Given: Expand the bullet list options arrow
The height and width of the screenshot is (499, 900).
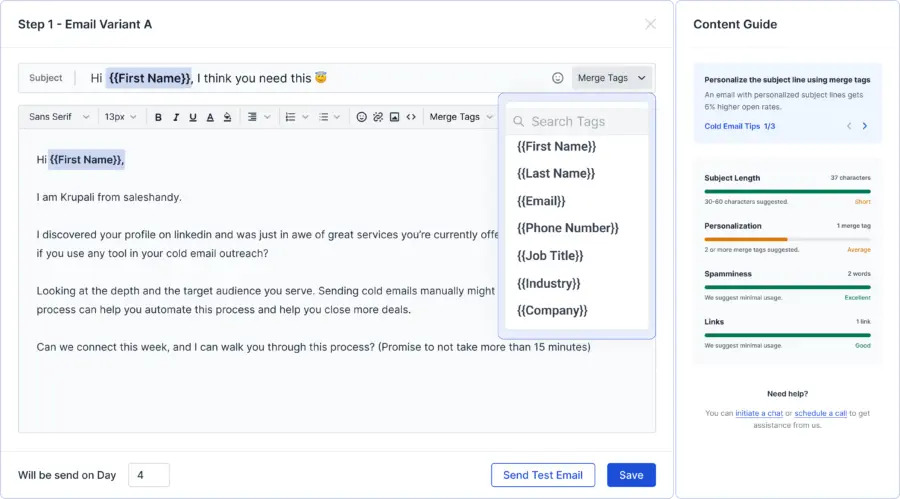Looking at the screenshot, I should click(337, 117).
